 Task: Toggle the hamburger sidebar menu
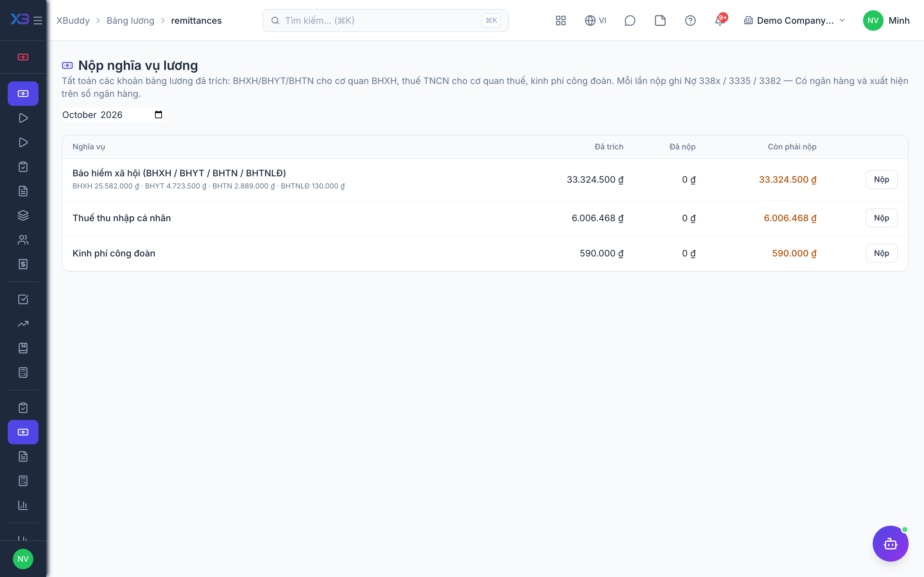tap(38, 21)
